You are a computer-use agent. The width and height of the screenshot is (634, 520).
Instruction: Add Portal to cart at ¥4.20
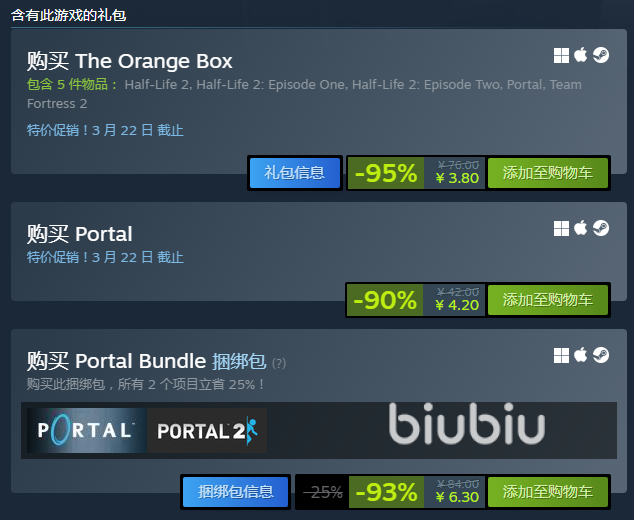click(547, 300)
